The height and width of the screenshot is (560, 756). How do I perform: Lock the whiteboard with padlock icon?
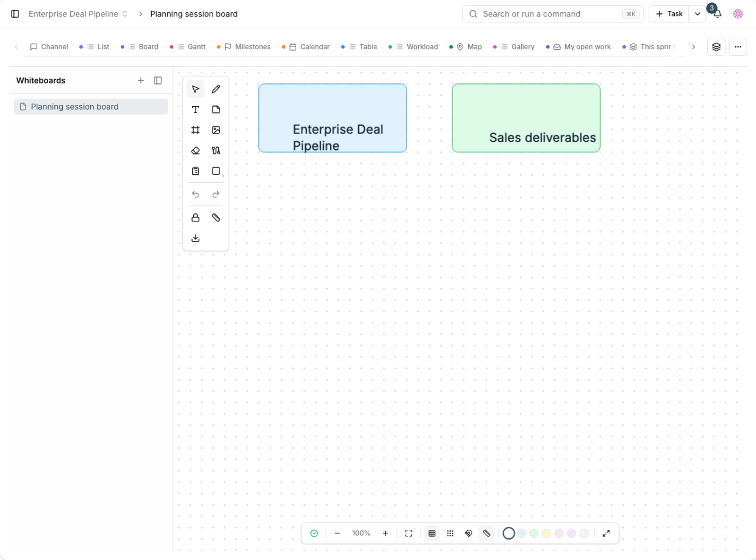195,218
